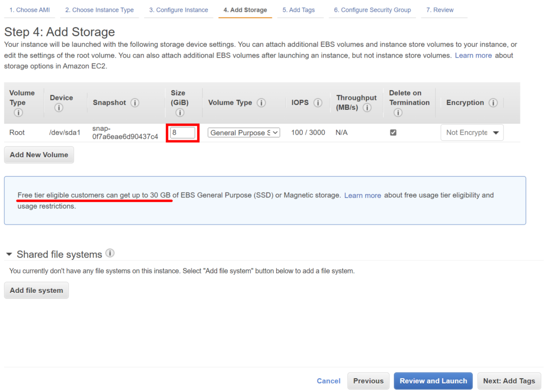Image resolution: width=546 pixels, height=392 pixels.
Task: Show info for Shared file systems
Action: [x=110, y=253]
